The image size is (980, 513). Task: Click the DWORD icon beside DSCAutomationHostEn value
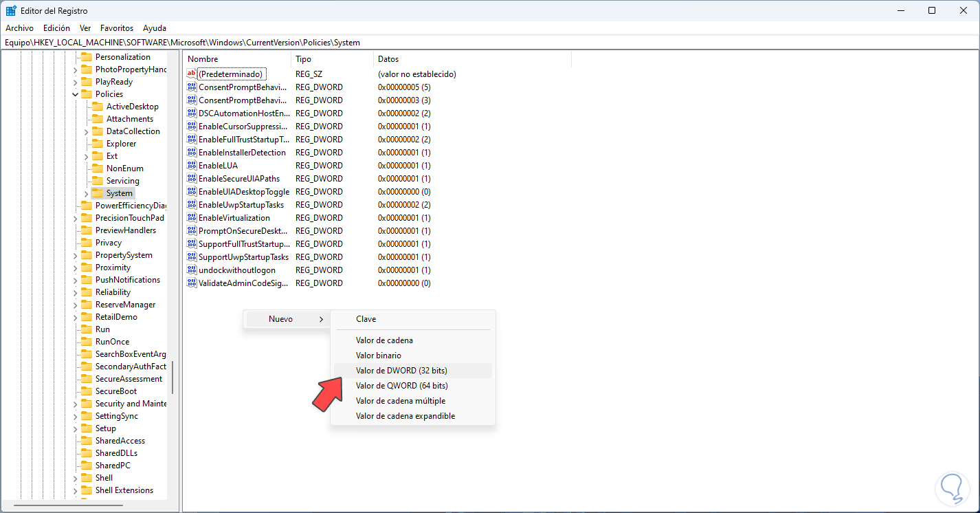click(x=192, y=113)
